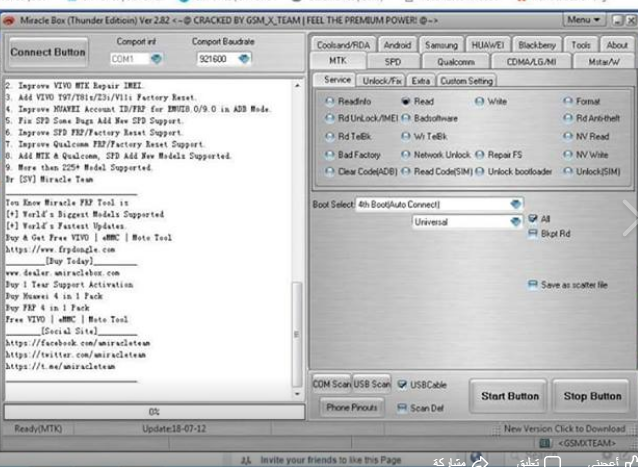
Task: Switch to the Blackberry tab
Action: coord(537,45)
